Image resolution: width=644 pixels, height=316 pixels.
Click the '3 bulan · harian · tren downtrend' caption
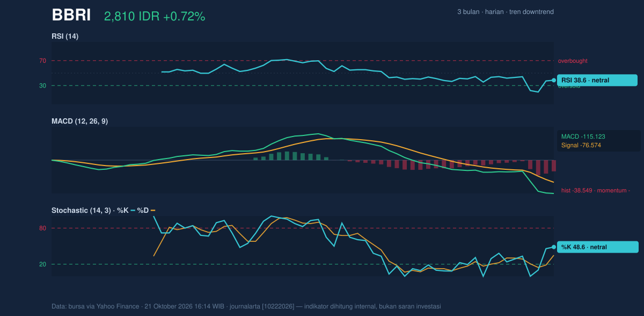(x=506, y=12)
